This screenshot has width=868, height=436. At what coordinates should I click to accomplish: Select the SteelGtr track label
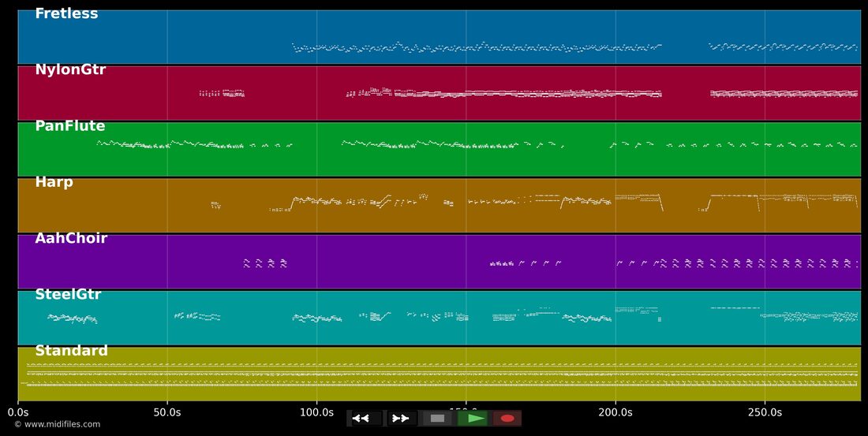[x=68, y=294]
